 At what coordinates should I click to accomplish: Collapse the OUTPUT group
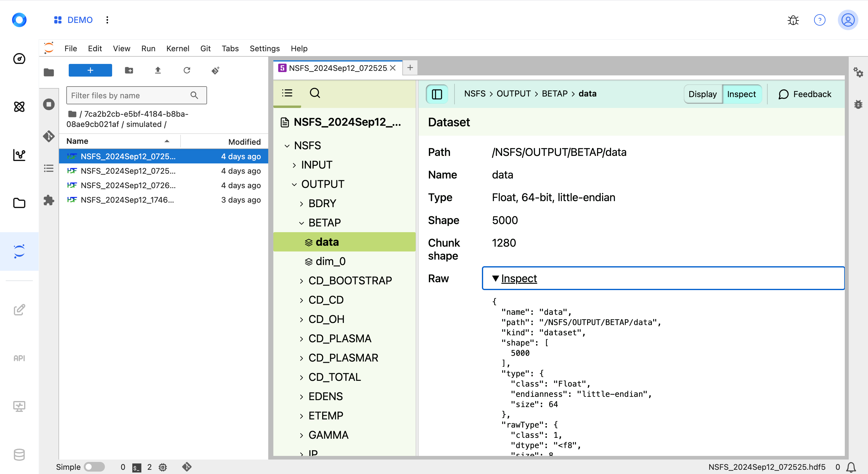click(294, 184)
